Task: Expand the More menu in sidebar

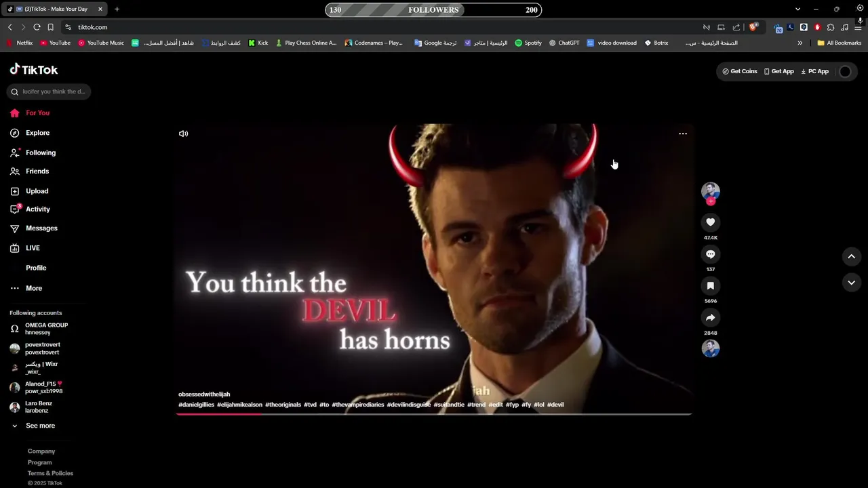Action: (x=26, y=288)
